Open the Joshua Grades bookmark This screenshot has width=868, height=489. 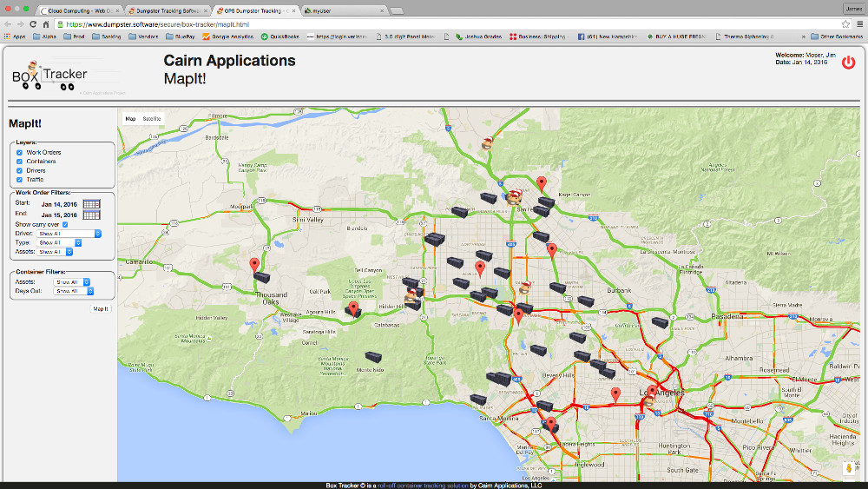click(x=479, y=36)
